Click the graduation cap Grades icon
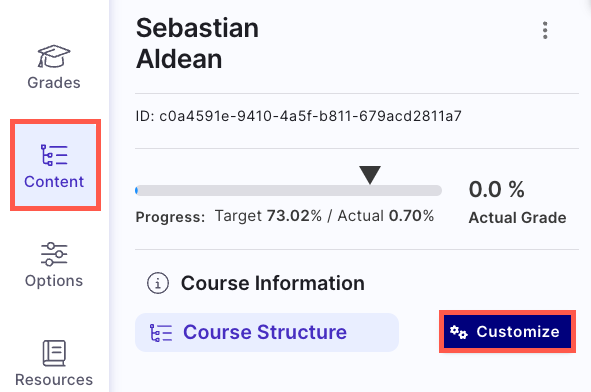Screen dimensions: 591x392 tap(54, 57)
